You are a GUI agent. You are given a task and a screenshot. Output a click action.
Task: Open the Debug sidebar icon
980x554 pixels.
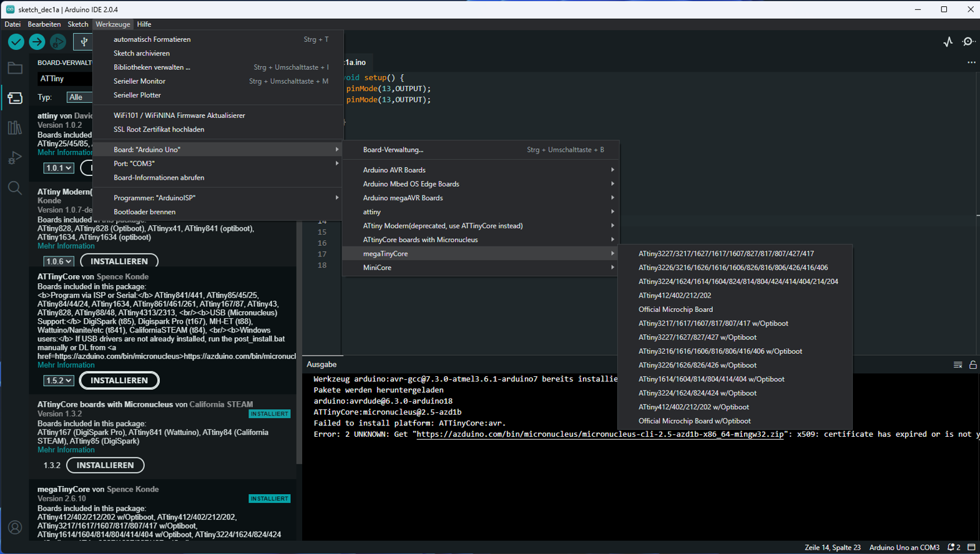coord(15,158)
